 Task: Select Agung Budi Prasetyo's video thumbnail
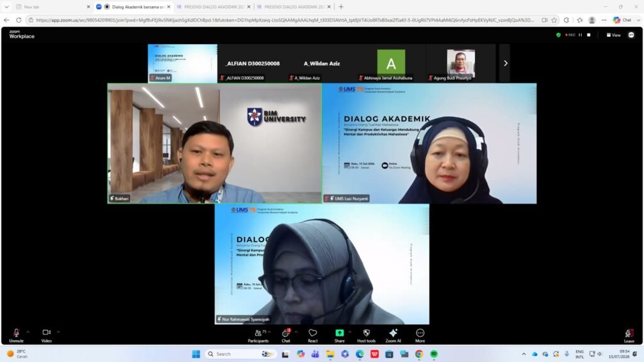coord(461,63)
